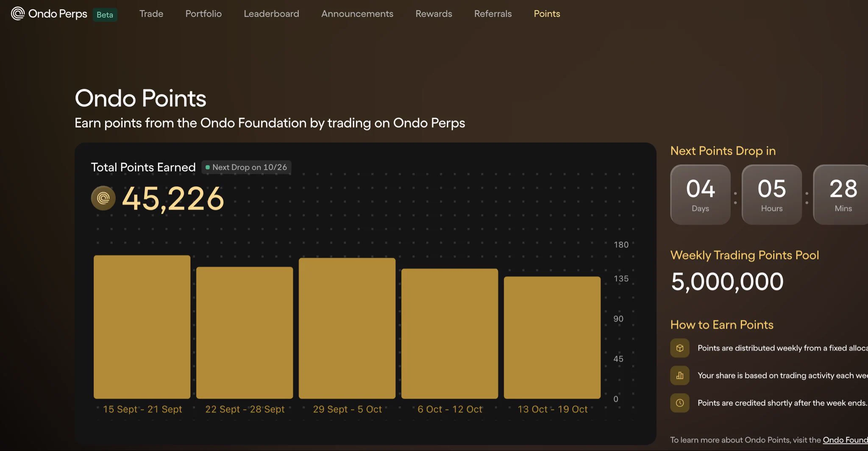Open the Trade page

click(x=151, y=14)
